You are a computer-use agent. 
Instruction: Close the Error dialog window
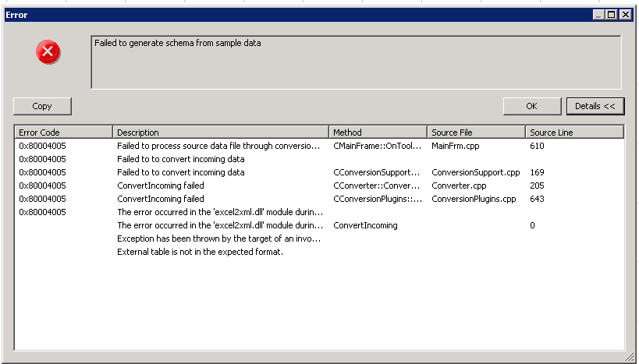click(x=625, y=15)
